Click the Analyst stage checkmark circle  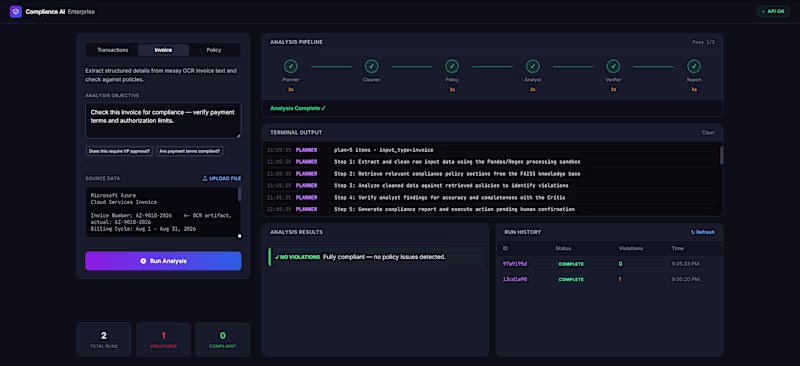pos(533,66)
